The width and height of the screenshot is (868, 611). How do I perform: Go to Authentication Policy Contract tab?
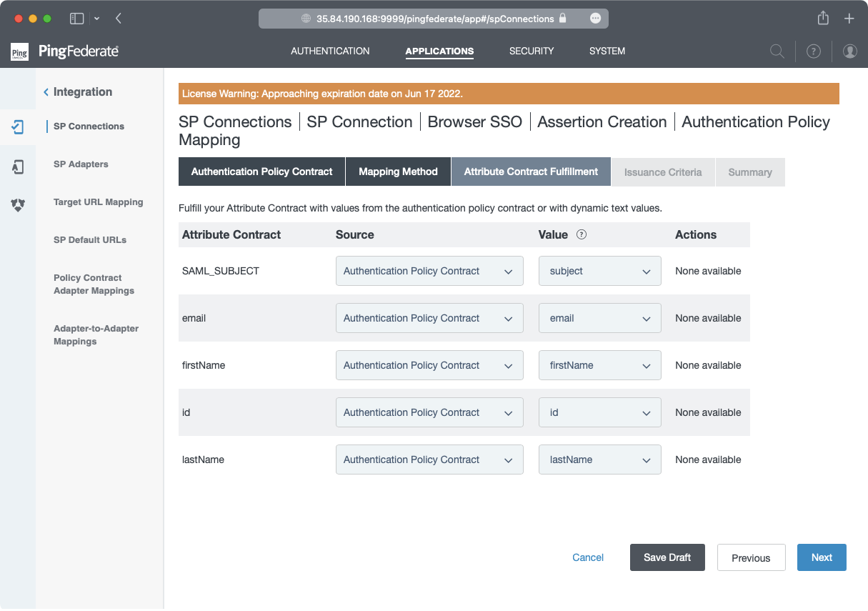[261, 172]
